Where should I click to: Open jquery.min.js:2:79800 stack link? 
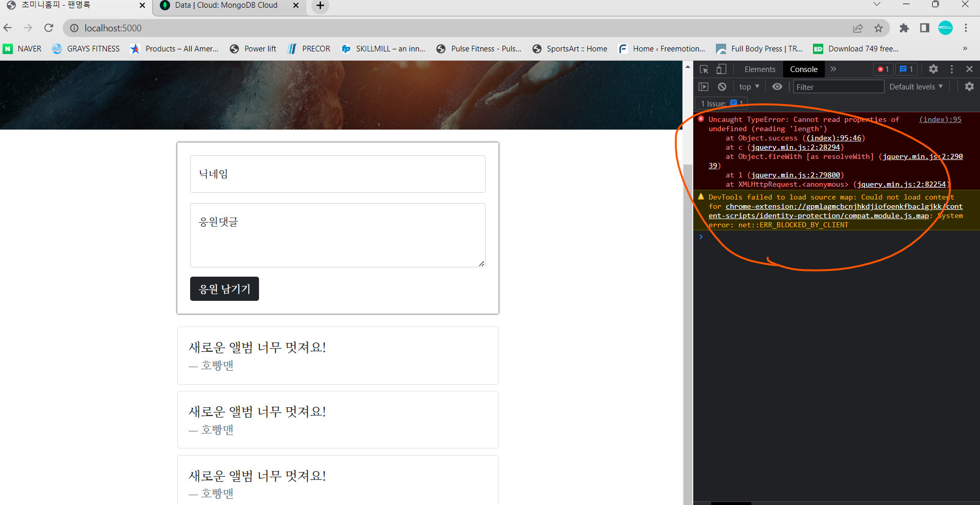click(x=796, y=175)
